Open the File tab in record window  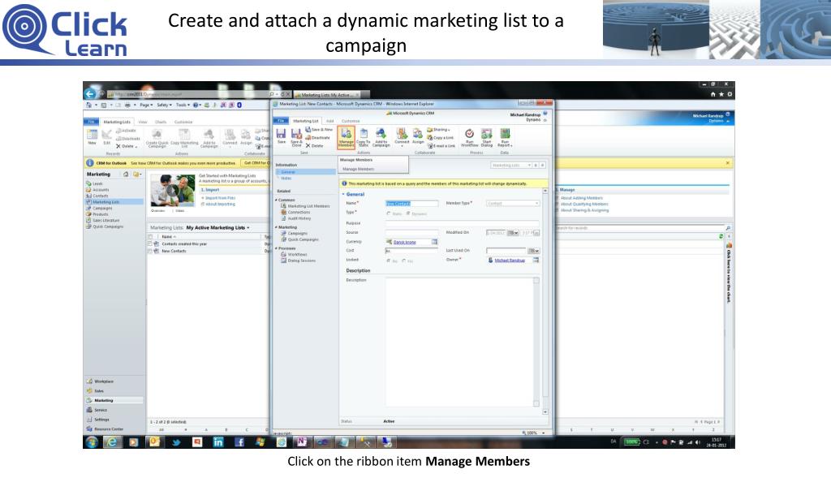(x=281, y=121)
